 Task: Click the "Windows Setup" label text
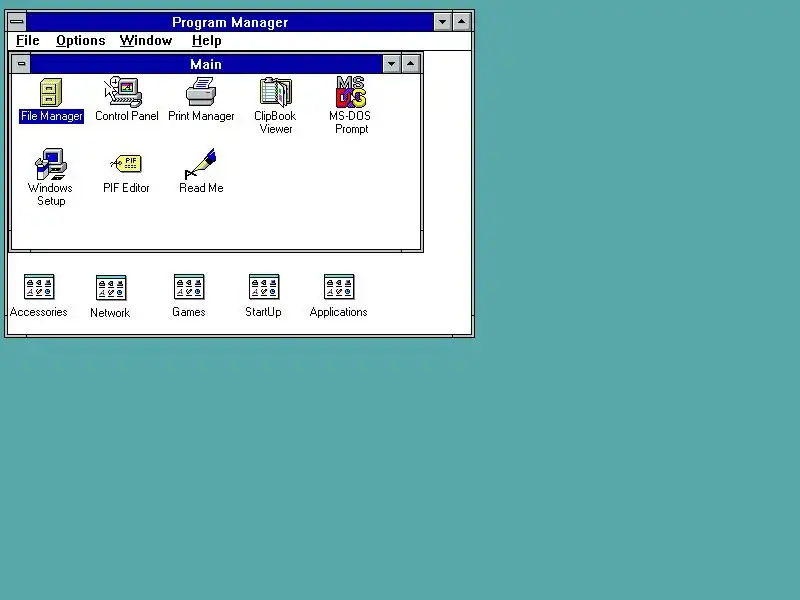point(51,194)
